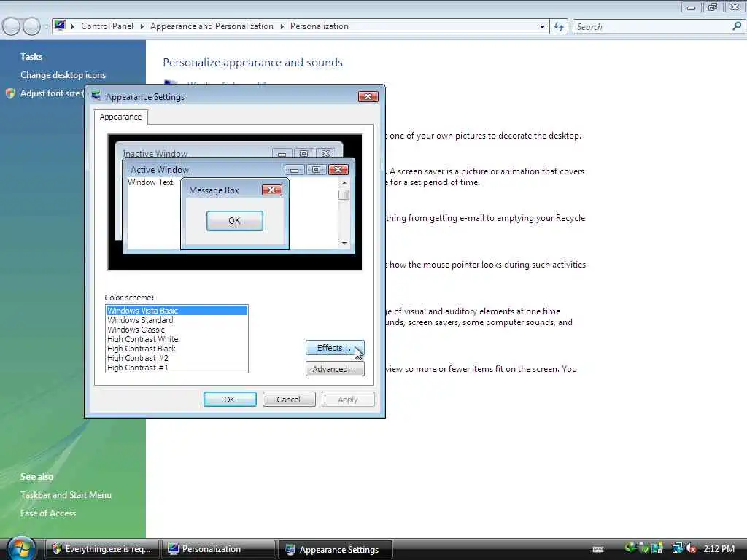Click the blue monitor-with-flag tray icon
Image resolution: width=747 pixels, height=560 pixels.
[657, 548]
